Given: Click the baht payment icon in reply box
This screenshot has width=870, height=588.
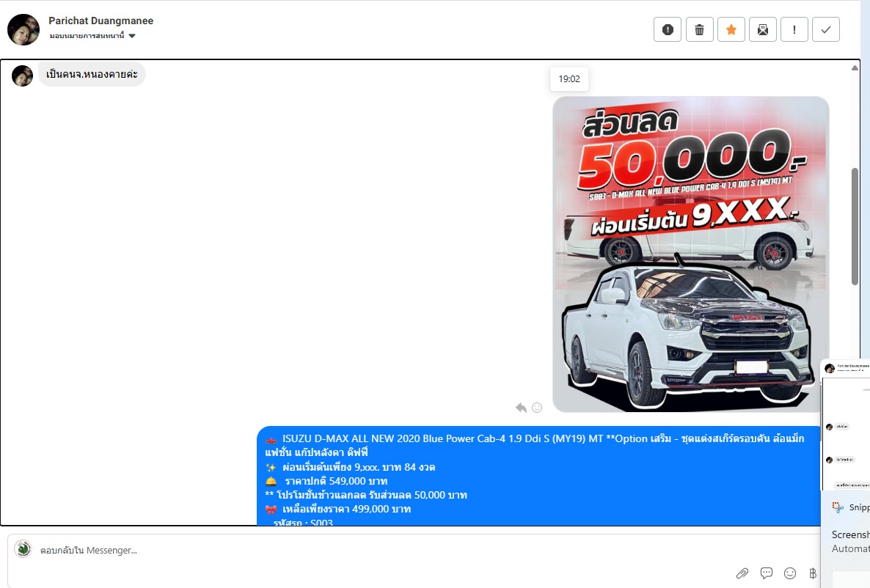Looking at the screenshot, I should (x=813, y=573).
